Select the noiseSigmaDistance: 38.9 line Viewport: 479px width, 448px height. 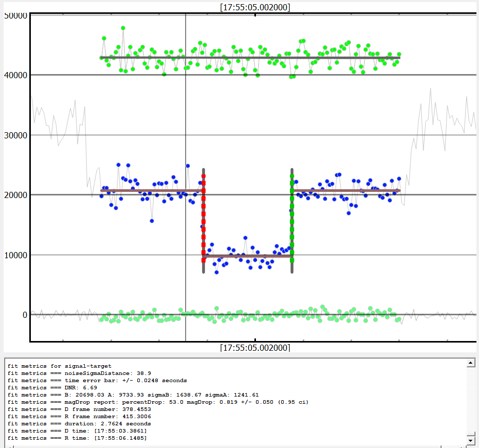point(80,373)
